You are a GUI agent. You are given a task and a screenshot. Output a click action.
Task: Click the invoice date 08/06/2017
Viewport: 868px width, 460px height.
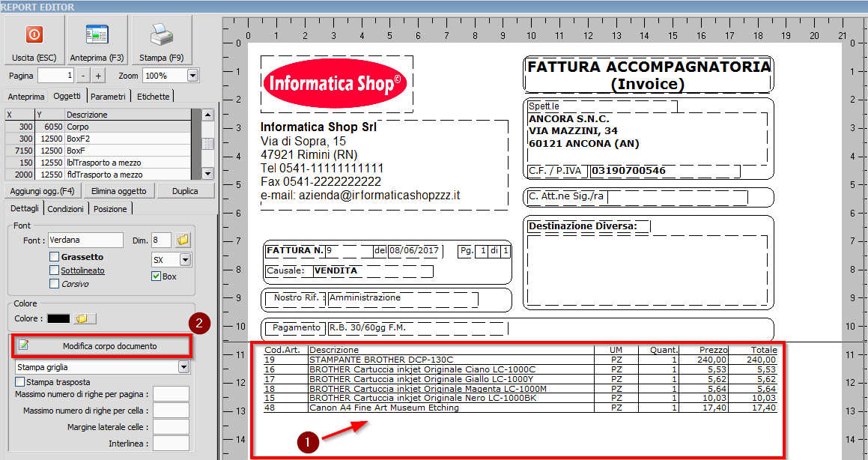tap(415, 250)
